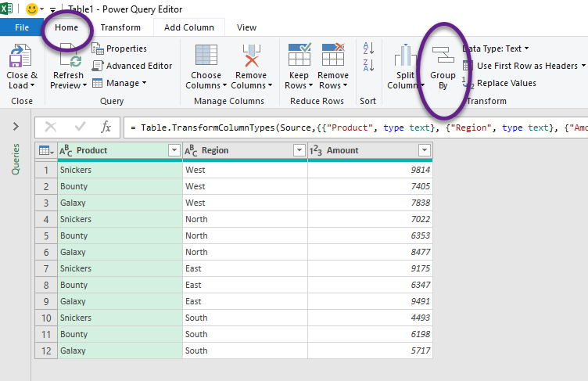Sort descending Z to A
The height and width of the screenshot is (381, 588).
368,65
